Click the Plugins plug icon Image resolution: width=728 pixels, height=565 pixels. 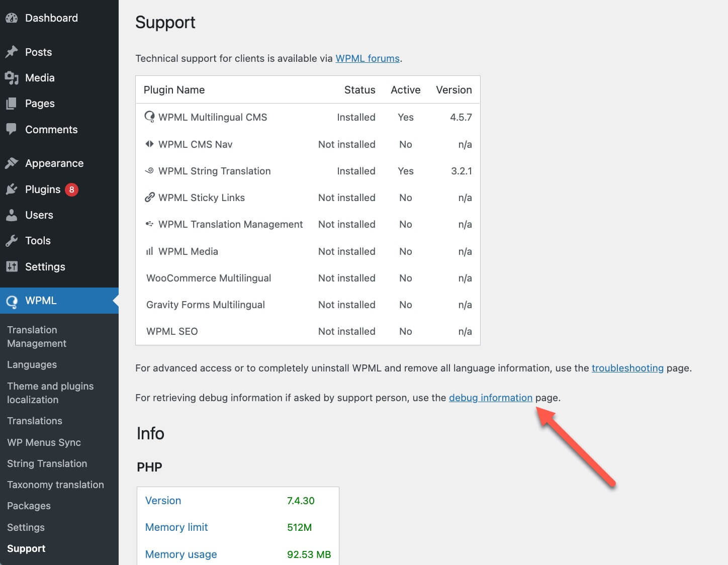pos(12,190)
